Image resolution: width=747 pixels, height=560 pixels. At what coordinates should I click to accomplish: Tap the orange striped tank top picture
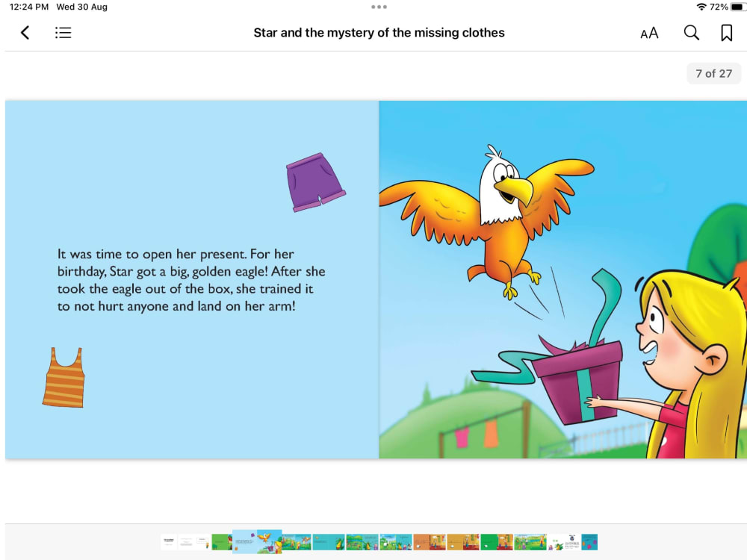(63, 377)
